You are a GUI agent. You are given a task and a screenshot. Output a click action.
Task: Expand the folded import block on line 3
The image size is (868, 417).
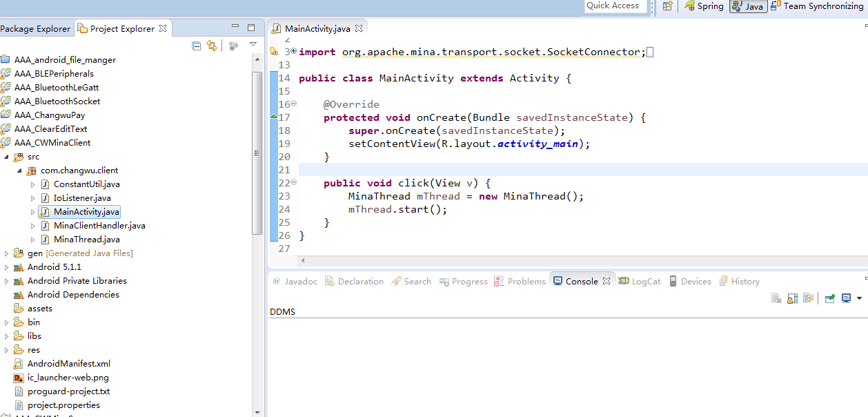294,51
